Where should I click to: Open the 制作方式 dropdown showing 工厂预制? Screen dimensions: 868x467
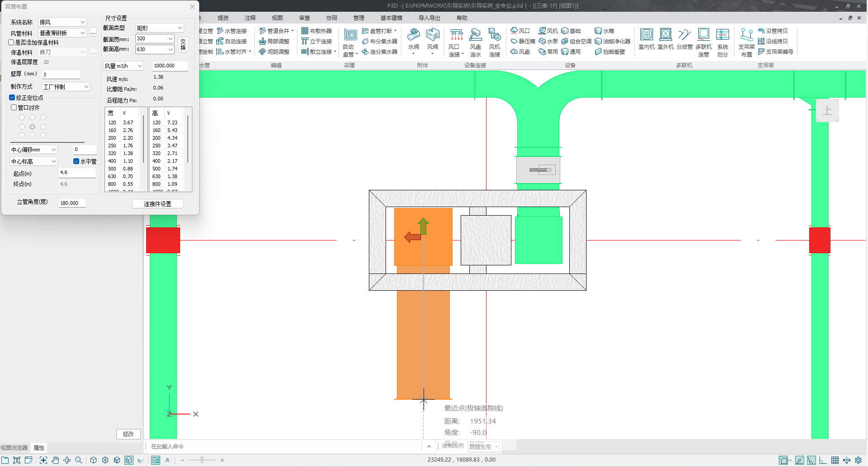point(66,87)
